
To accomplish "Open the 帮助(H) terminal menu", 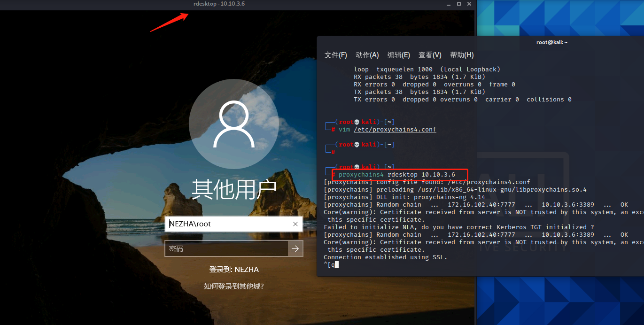I will [x=462, y=55].
